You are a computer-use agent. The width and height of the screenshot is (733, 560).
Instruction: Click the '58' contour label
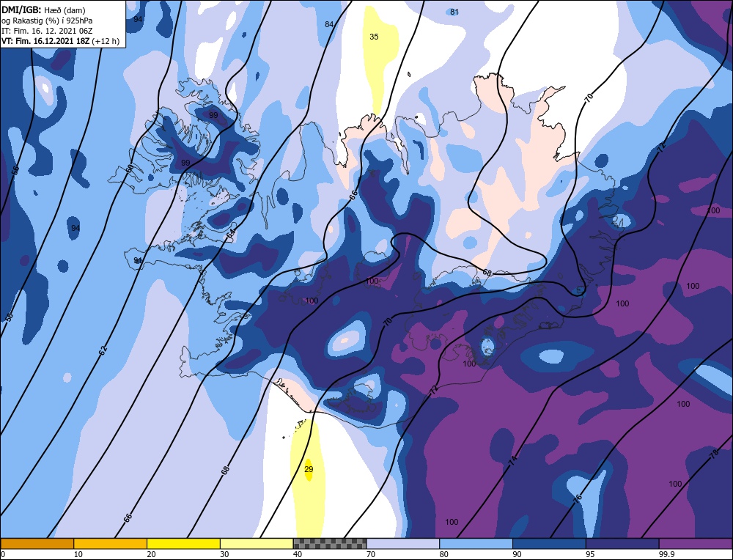[9, 317]
